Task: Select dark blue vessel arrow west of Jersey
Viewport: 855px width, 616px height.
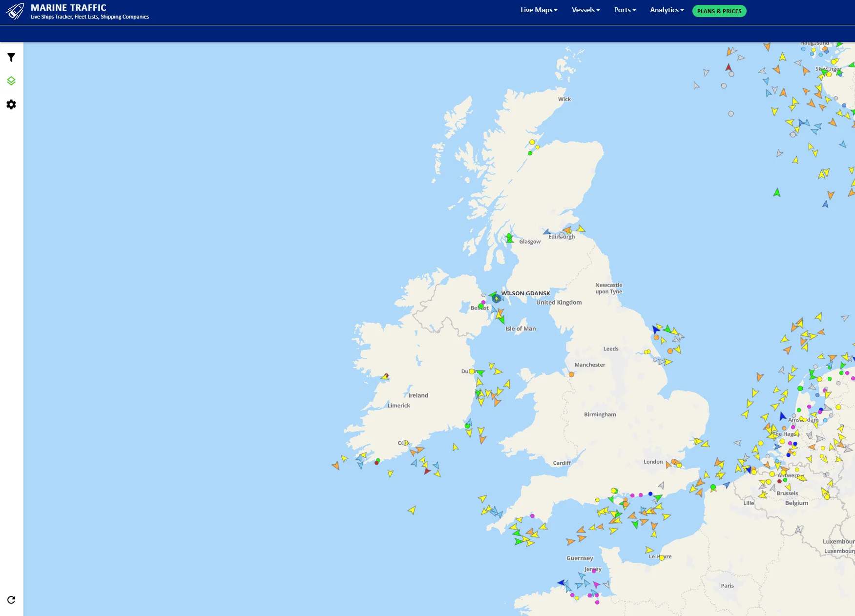Action: (562, 582)
